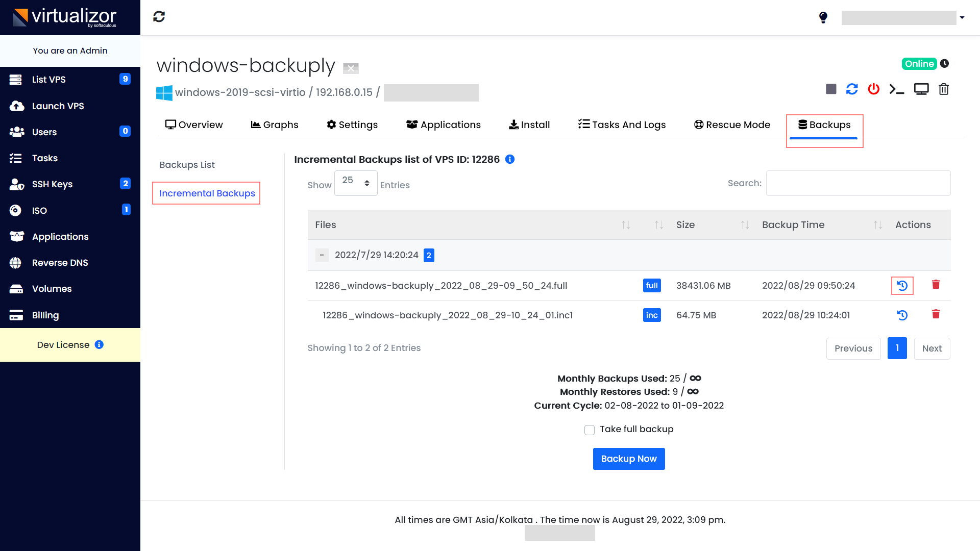The width and height of the screenshot is (980, 551).
Task: Toggle the Online status indicator
Action: click(919, 63)
